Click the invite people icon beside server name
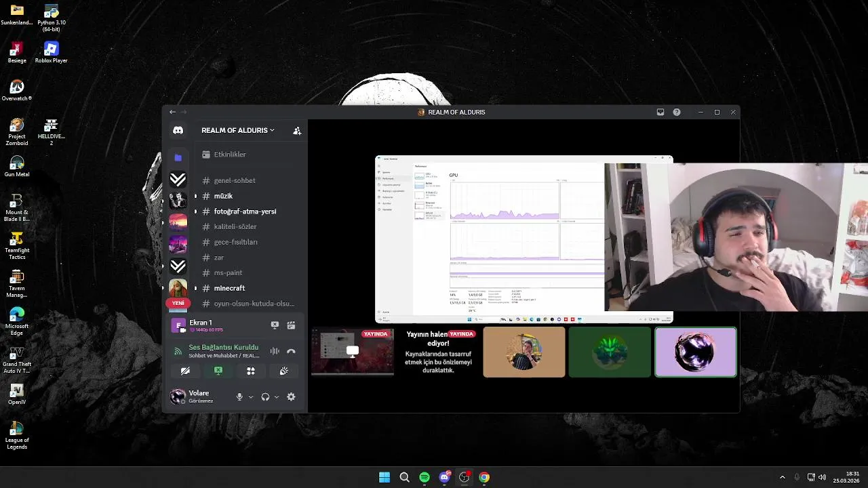The image size is (868, 488). coord(297,130)
